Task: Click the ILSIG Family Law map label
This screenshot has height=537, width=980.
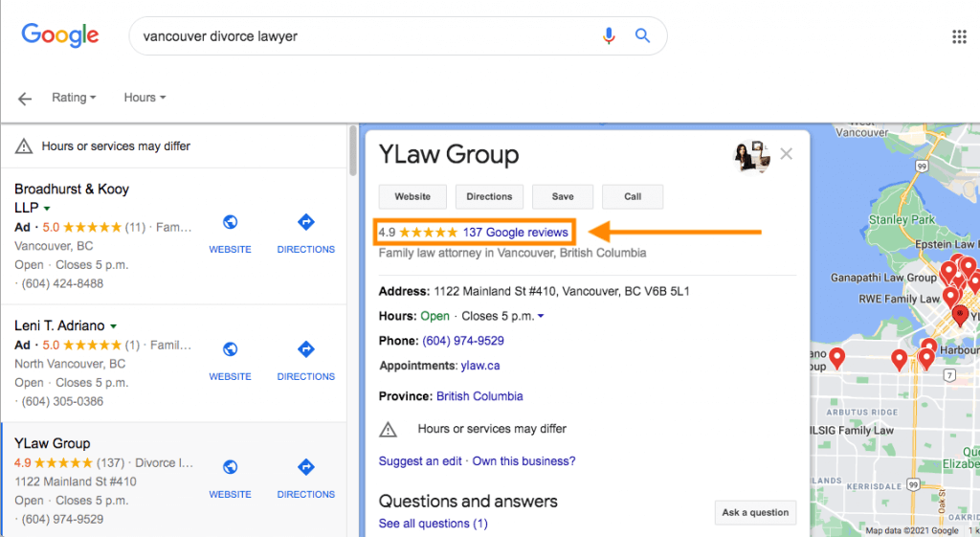Action: click(x=852, y=430)
